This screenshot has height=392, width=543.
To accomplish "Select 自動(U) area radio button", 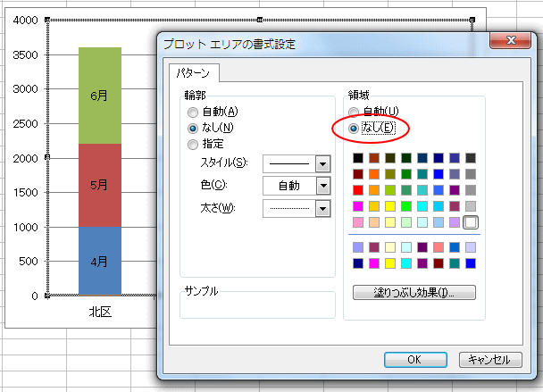I will (x=354, y=113).
